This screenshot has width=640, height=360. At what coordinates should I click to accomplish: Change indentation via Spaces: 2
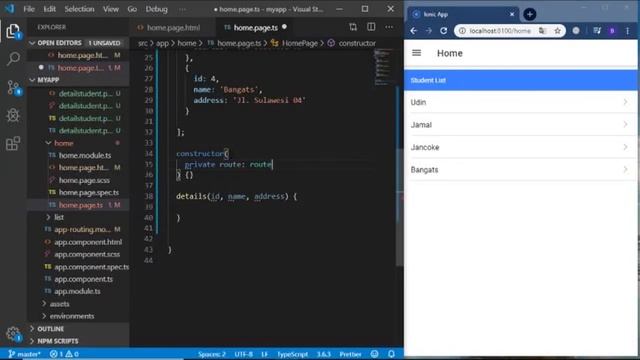[212, 354]
